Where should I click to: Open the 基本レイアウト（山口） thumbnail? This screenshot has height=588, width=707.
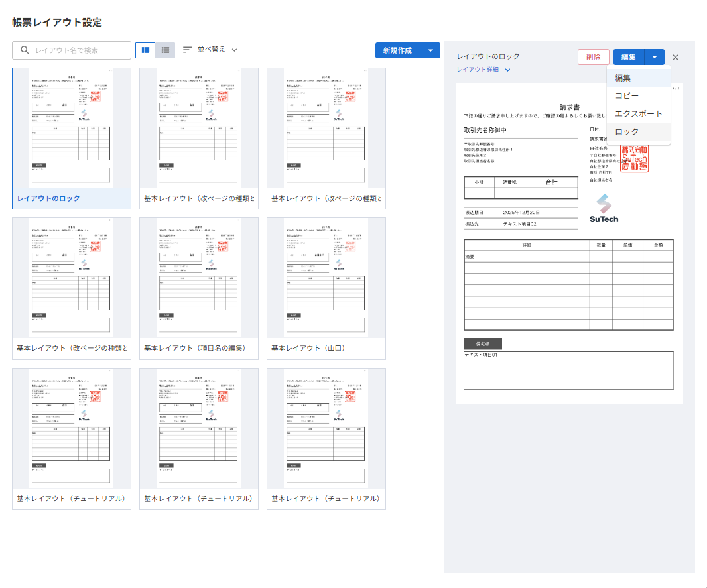click(x=326, y=279)
